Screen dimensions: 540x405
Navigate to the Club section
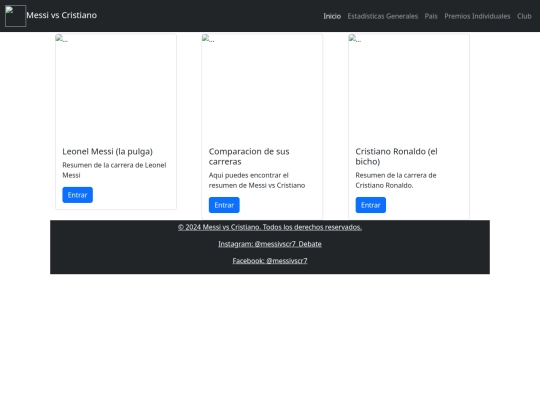(524, 16)
